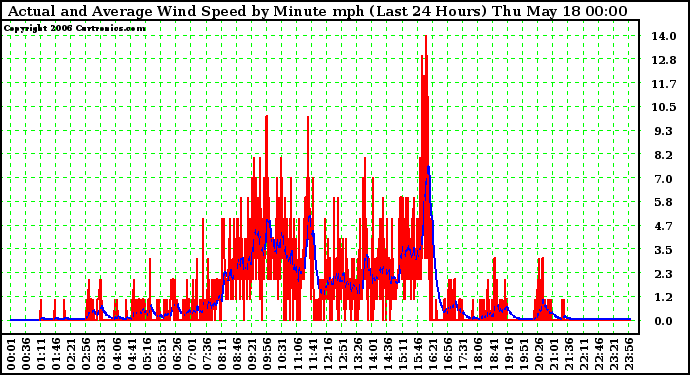Screen dimensions: 690x375
Task: Click the 5.8 y-axis label
Action: (664, 202)
